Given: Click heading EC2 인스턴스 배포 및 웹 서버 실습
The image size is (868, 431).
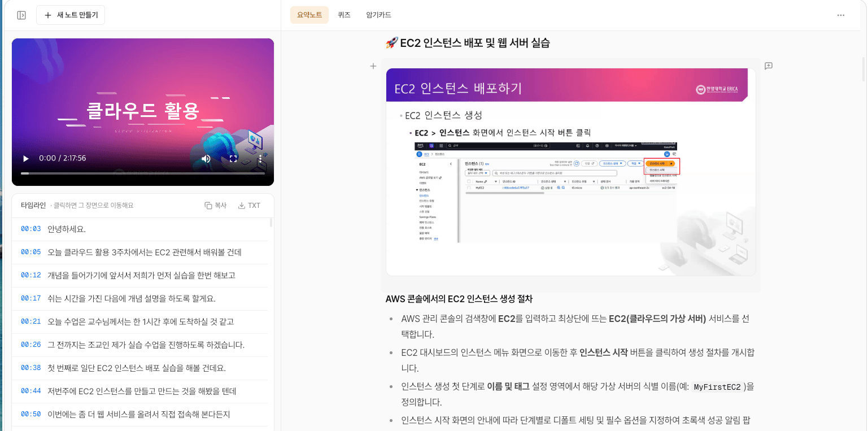Looking at the screenshot, I should pyautogui.click(x=467, y=43).
